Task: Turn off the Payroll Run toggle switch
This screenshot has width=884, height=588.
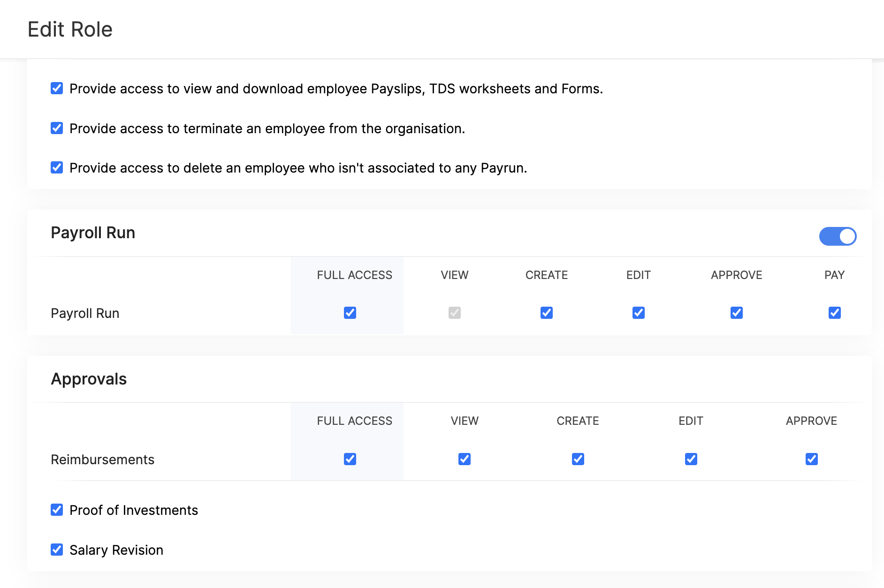Action: (838, 236)
